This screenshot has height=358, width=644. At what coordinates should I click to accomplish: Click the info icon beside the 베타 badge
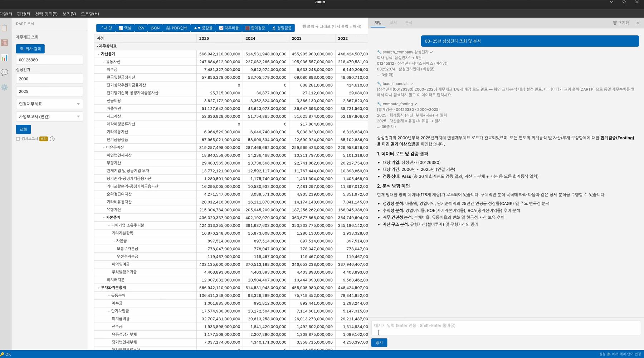coord(52,139)
